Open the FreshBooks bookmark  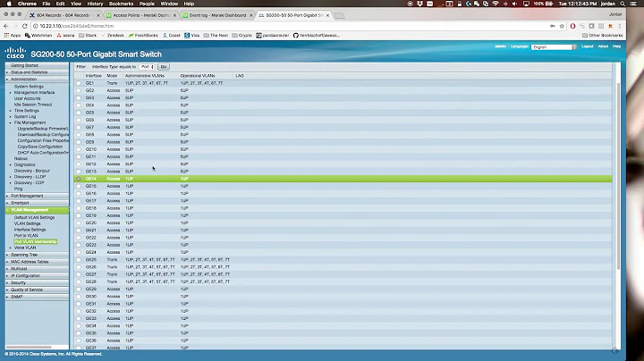(x=143, y=35)
